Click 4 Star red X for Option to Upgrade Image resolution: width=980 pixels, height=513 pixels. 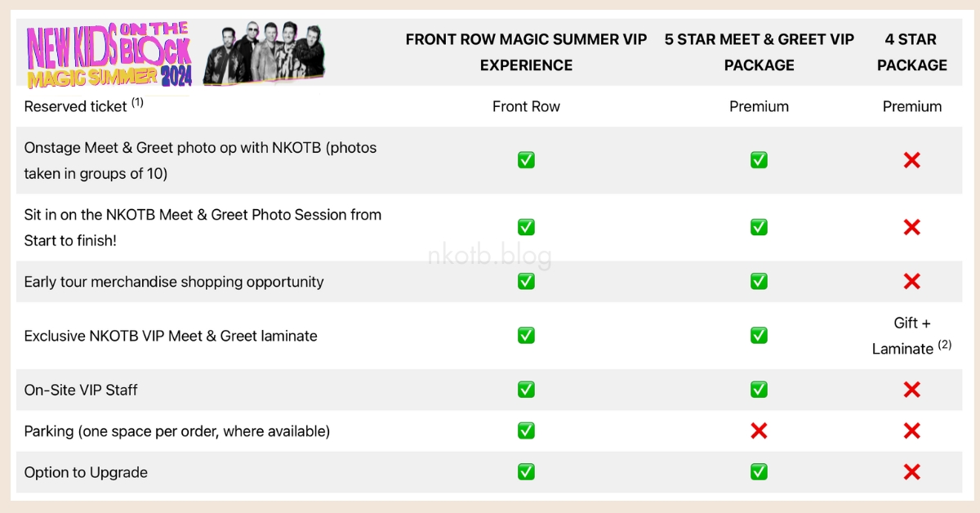pos(912,472)
